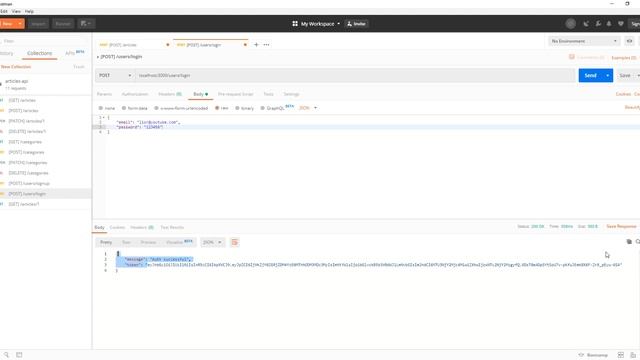The height and width of the screenshot is (360, 640).
Task: Switch to the APIs sidebar tab
Action: [x=74, y=53]
